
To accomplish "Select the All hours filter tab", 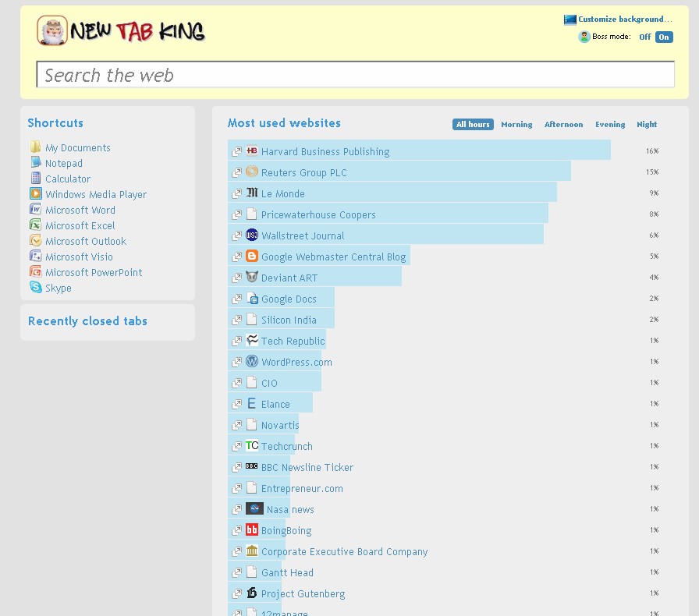I will tap(473, 124).
